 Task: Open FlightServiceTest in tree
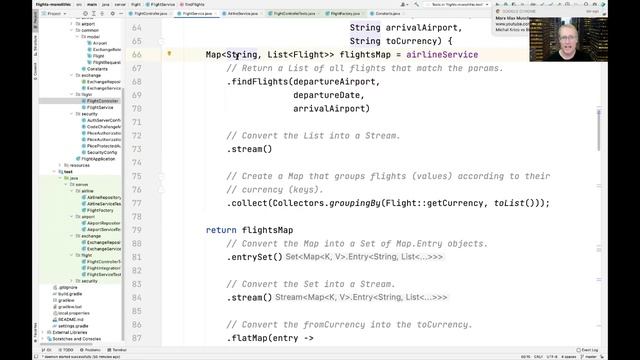(x=101, y=275)
